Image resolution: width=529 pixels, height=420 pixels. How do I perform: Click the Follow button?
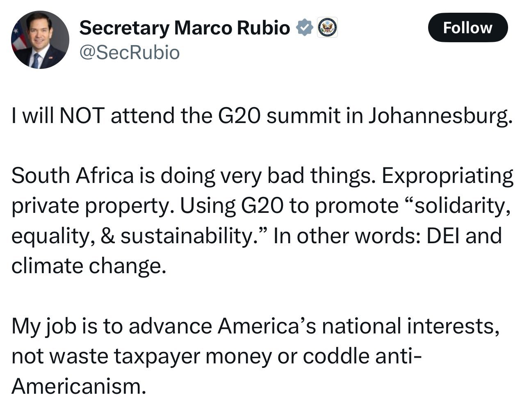coord(467,27)
